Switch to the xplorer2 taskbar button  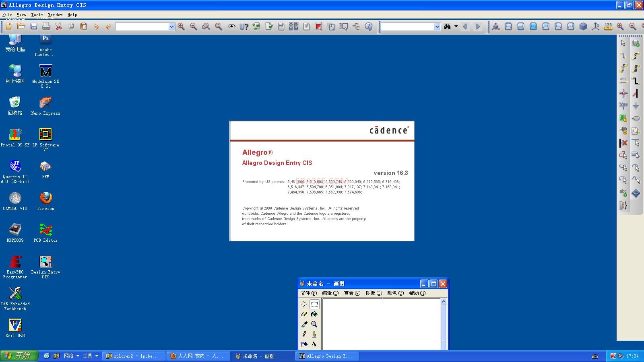coord(134,356)
